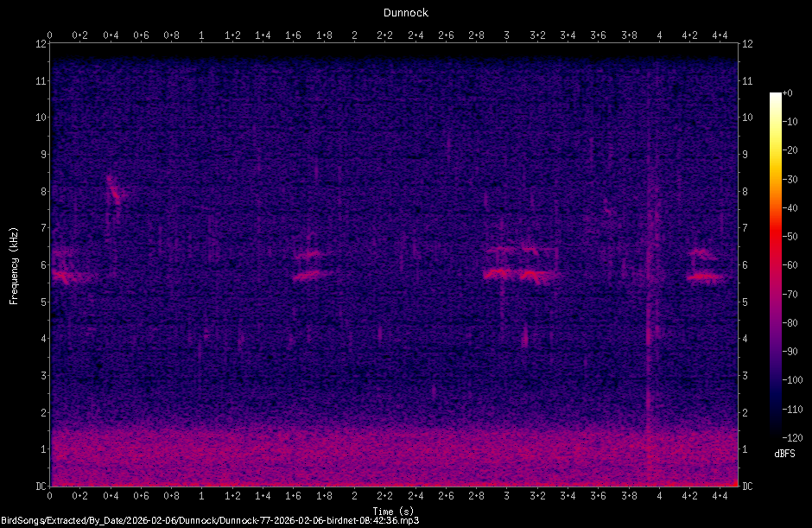Image resolution: width=812 pixels, height=528 pixels.
Task: Click the -60 dBFS red region of colorbar
Action: tap(776, 265)
